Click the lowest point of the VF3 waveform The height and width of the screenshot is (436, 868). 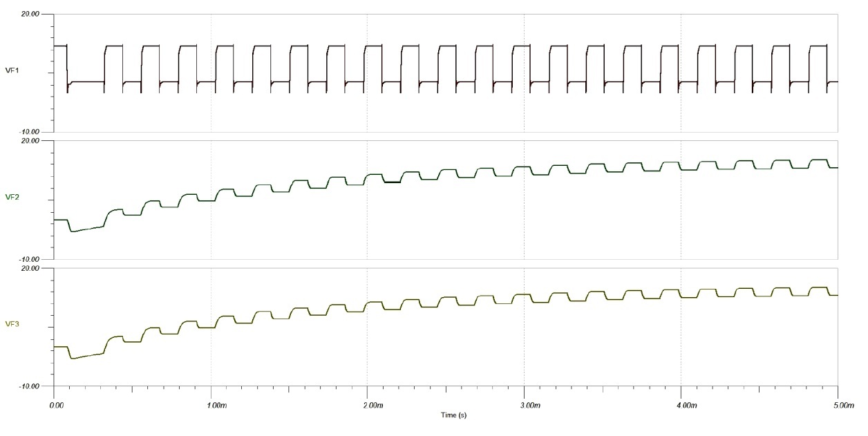pyautogui.click(x=73, y=359)
